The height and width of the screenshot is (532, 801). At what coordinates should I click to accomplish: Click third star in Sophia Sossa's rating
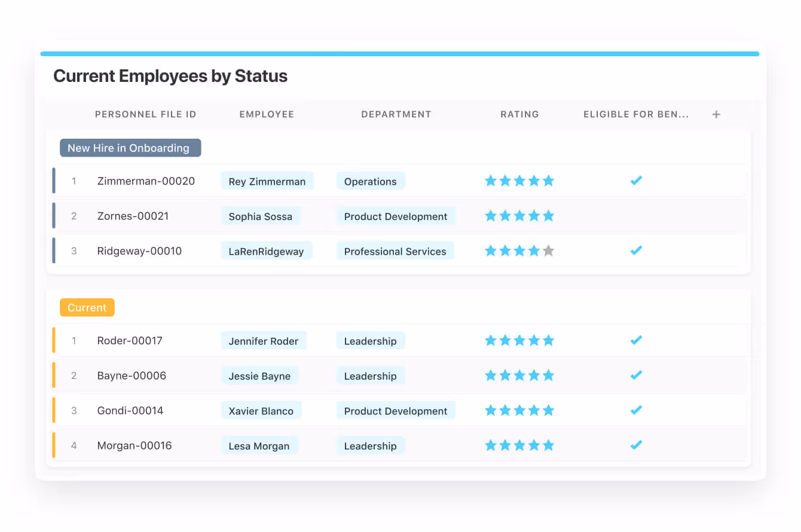click(519, 216)
